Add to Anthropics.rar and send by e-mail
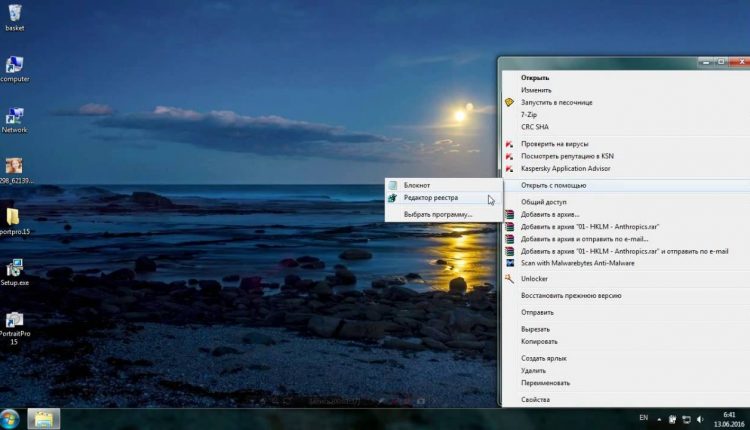Image resolution: width=750 pixels, height=430 pixels. coord(624,252)
